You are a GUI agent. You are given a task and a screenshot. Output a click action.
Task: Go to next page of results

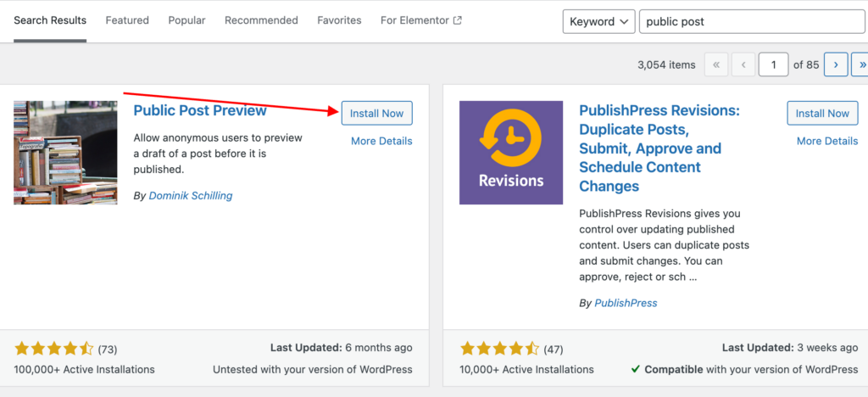(x=836, y=64)
